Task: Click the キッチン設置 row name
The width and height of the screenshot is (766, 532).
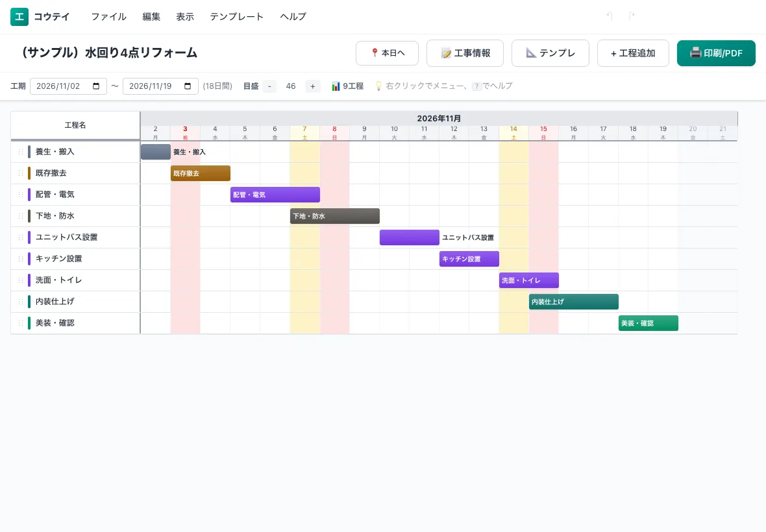Action: (58, 259)
